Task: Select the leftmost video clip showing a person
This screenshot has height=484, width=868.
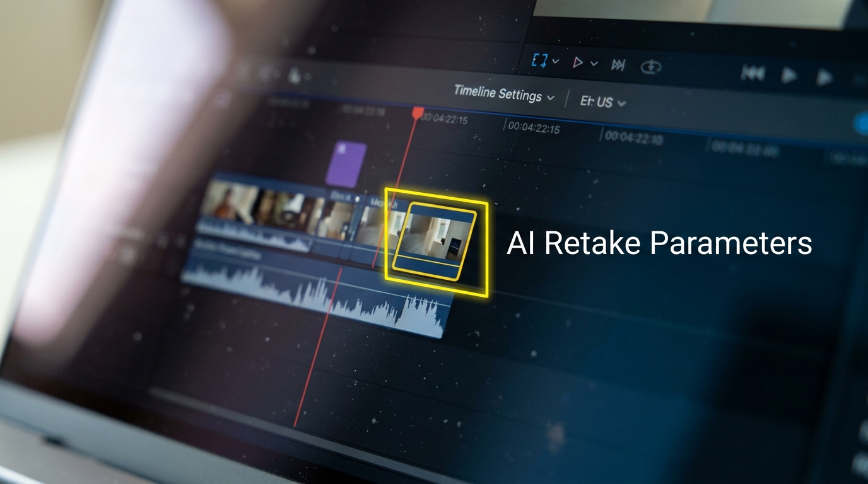Action: pyautogui.click(x=230, y=202)
